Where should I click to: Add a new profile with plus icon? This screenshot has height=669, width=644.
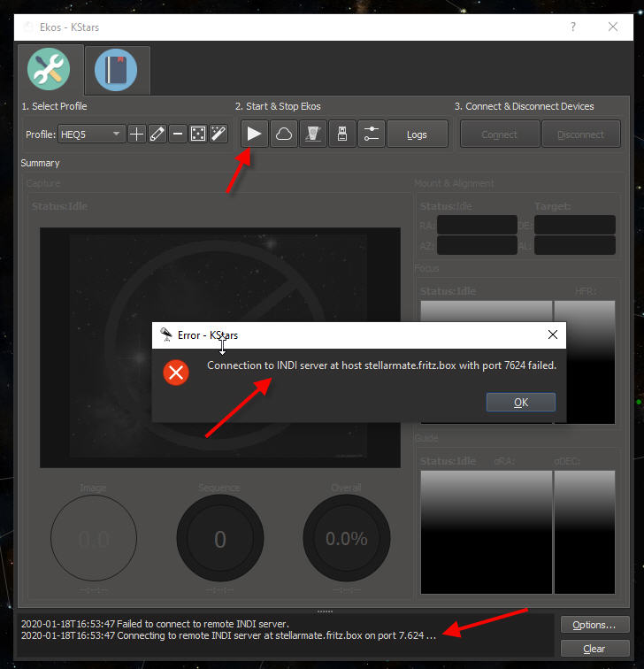(x=137, y=135)
